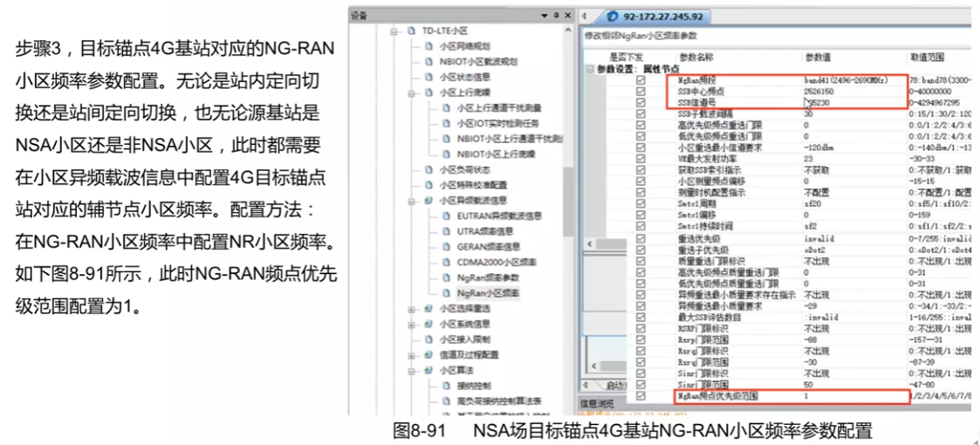Open the 小区负荷状态 tree item
Image resolution: width=980 pixels, height=445 pixels.
coord(464,169)
